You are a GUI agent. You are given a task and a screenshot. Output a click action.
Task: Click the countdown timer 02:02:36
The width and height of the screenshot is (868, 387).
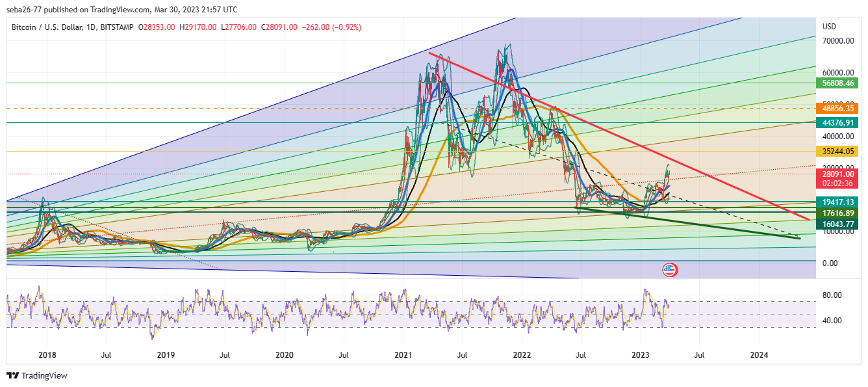[837, 184]
